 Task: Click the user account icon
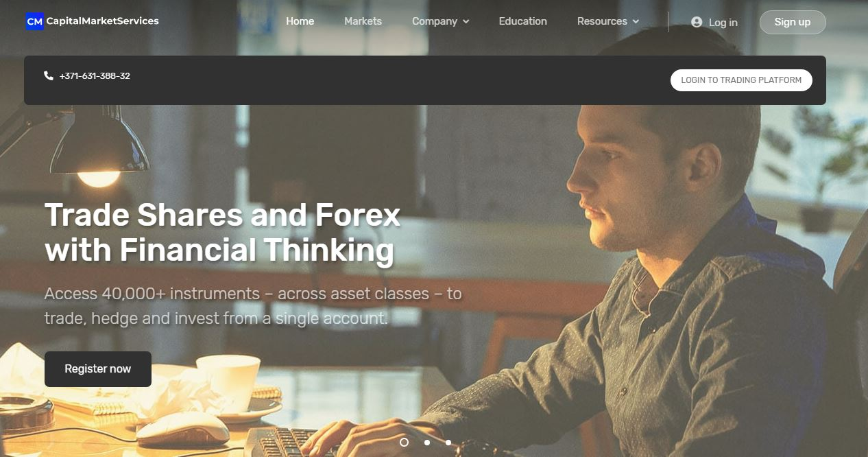(x=697, y=22)
